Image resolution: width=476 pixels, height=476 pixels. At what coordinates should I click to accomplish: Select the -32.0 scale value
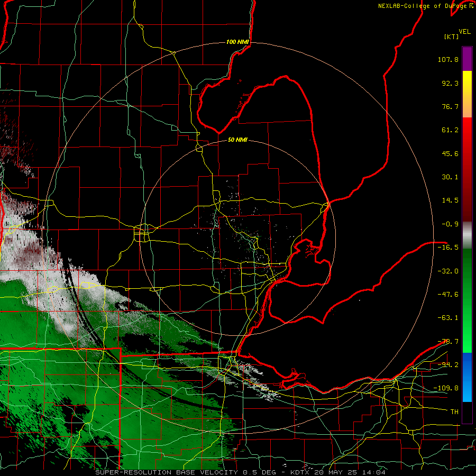[x=448, y=271]
